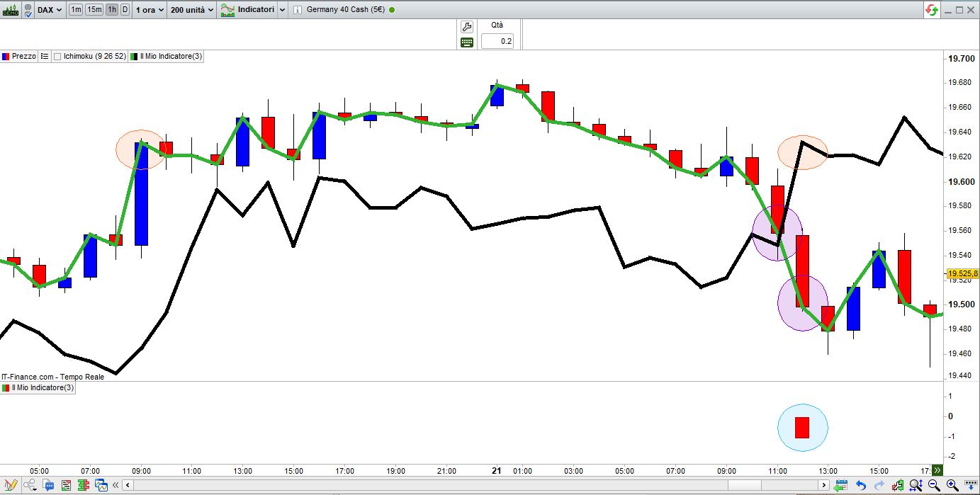Screen dimensions: 980x495
Task: Switch to the 1m timeframe
Action: tap(75, 10)
